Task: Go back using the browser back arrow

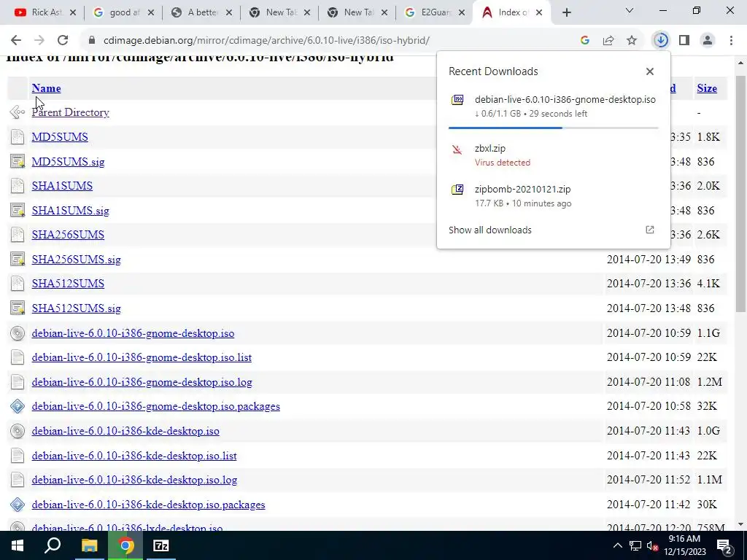Action: 16,41
